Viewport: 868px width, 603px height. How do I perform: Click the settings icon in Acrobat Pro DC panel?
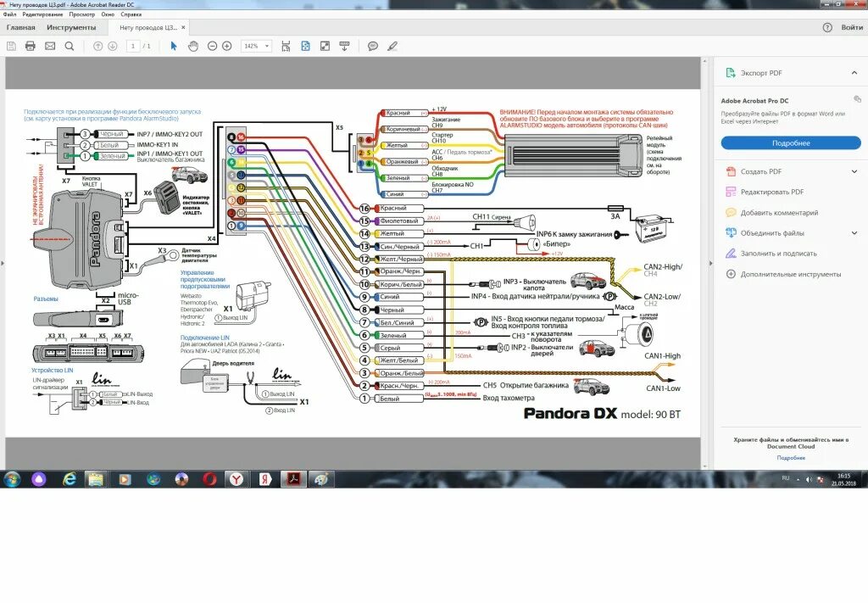pyautogui.click(x=857, y=99)
